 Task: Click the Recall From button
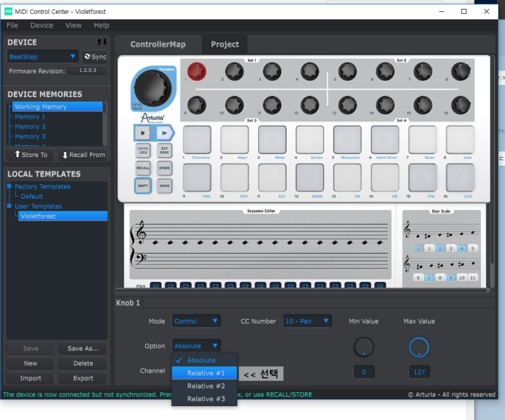[x=83, y=155]
